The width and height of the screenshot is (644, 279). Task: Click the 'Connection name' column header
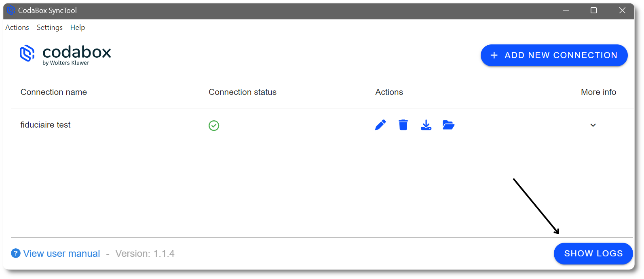(x=54, y=92)
